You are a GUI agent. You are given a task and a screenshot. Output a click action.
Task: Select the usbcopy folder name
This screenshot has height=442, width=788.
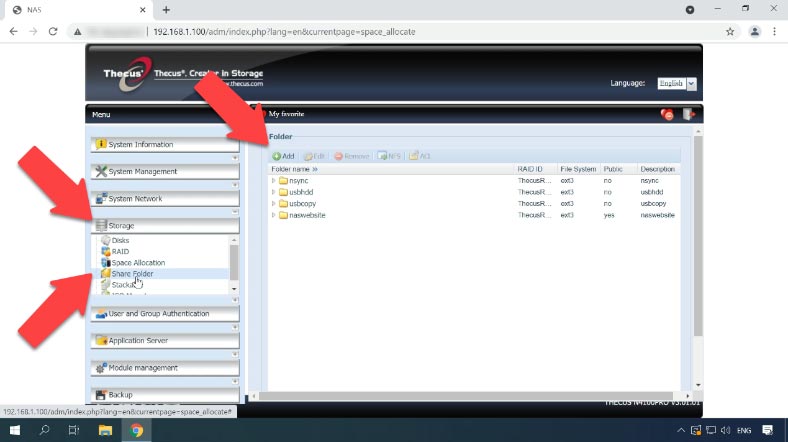click(x=303, y=204)
